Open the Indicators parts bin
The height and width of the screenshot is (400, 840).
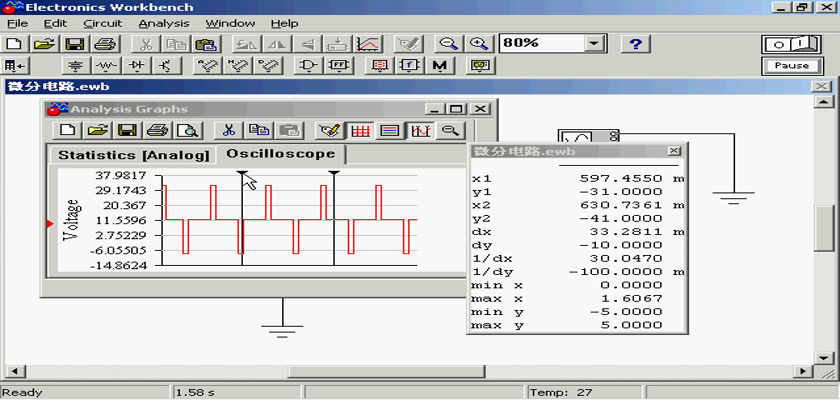click(x=379, y=66)
